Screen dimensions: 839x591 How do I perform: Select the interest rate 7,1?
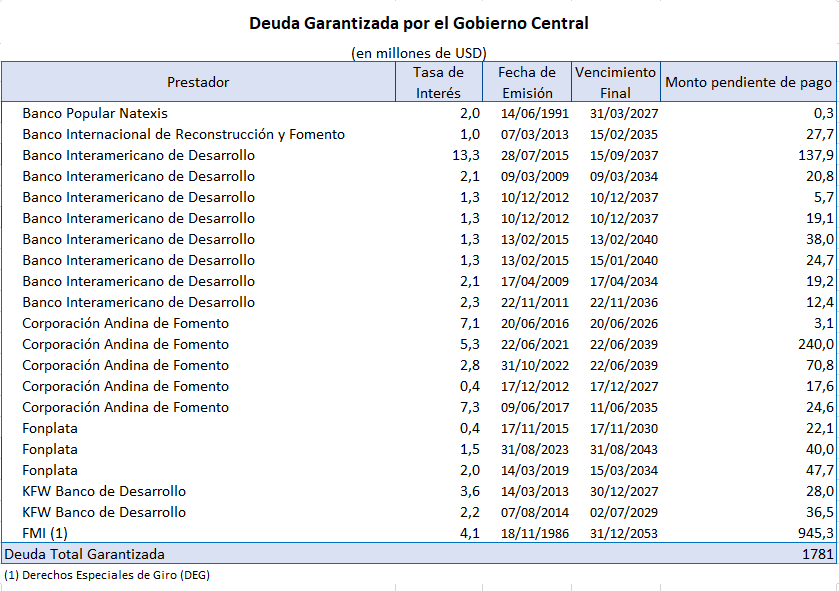470,323
